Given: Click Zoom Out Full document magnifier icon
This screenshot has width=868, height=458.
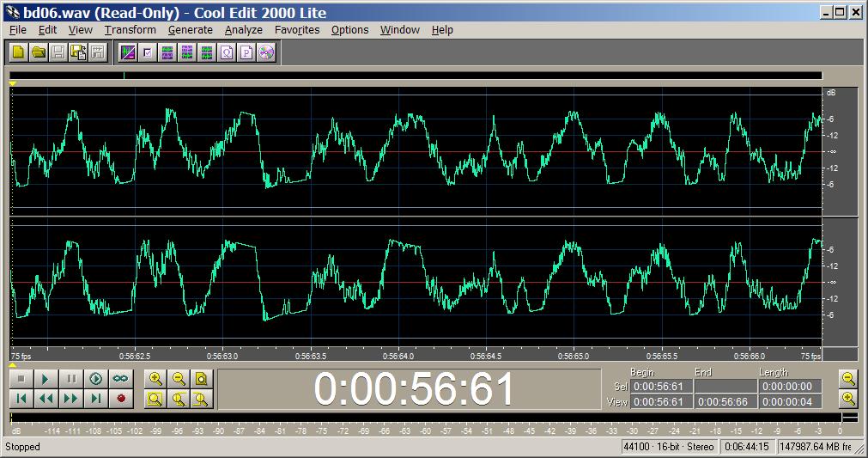Looking at the screenshot, I should pos(202,379).
